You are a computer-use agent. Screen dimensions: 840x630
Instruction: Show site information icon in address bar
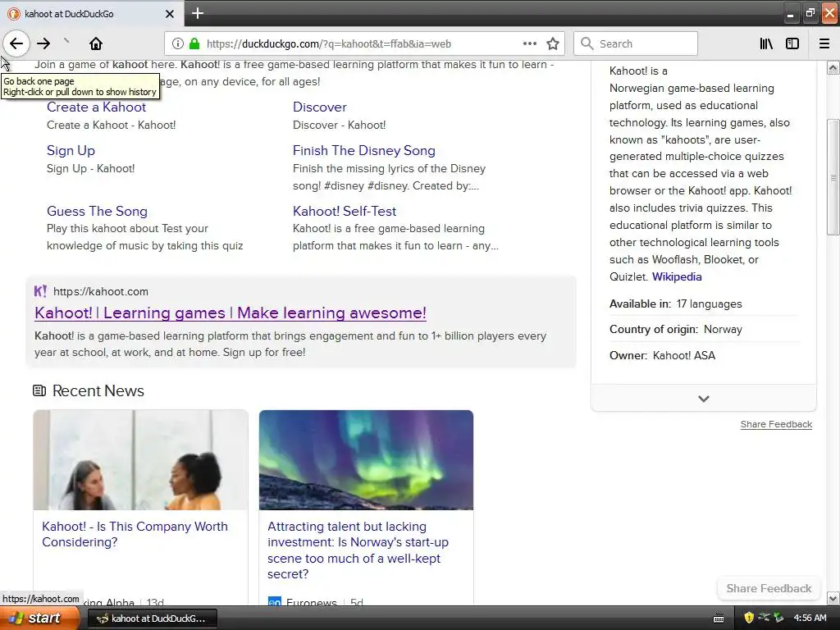coord(178,43)
